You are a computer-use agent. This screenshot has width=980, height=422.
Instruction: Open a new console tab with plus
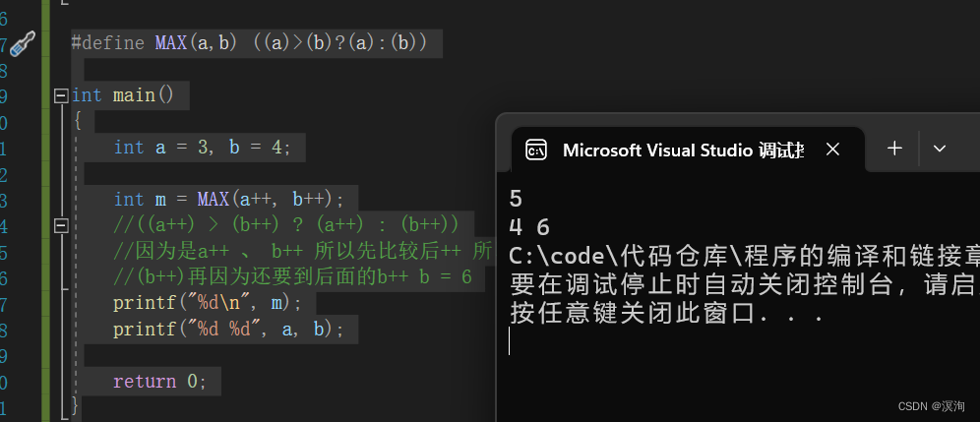pos(894,149)
